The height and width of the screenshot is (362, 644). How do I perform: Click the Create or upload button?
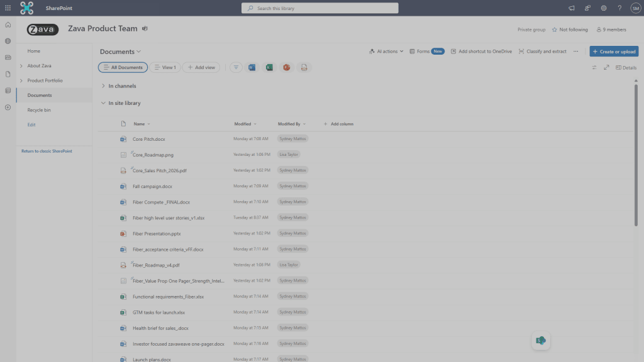(x=614, y=52)
